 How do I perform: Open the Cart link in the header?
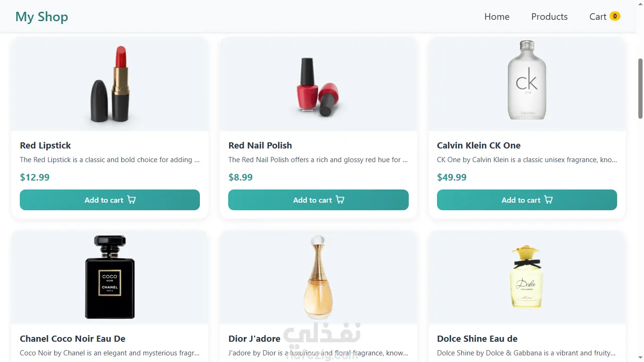click(x=598, y=16)
